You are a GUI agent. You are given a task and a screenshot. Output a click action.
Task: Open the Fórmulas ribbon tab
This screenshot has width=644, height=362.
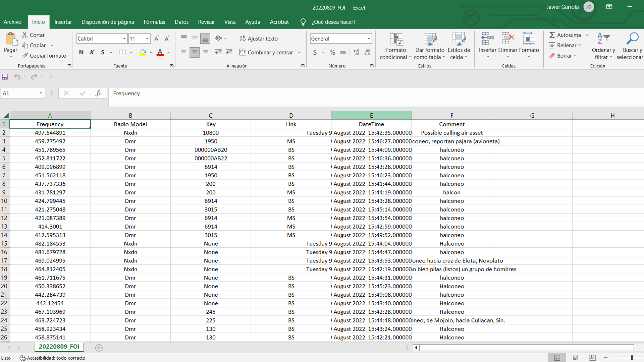pyautogui.click(x=154, y=22)
